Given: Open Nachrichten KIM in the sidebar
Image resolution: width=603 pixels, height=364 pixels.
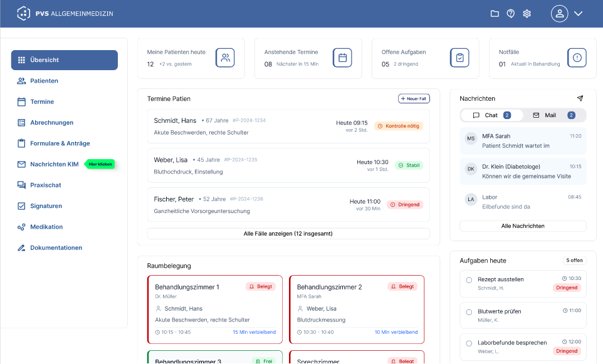Looking at the screenshot, I should point(48,164).
